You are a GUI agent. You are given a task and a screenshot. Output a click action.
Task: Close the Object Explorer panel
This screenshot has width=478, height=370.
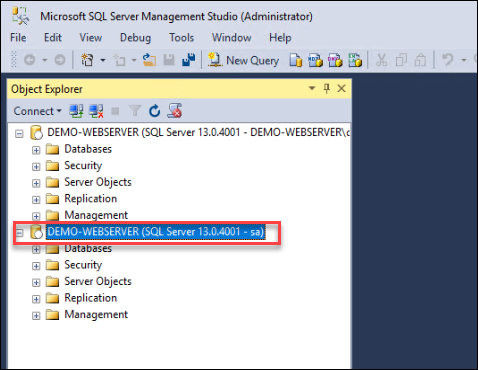pyautogui.click(x=341, y=88)
